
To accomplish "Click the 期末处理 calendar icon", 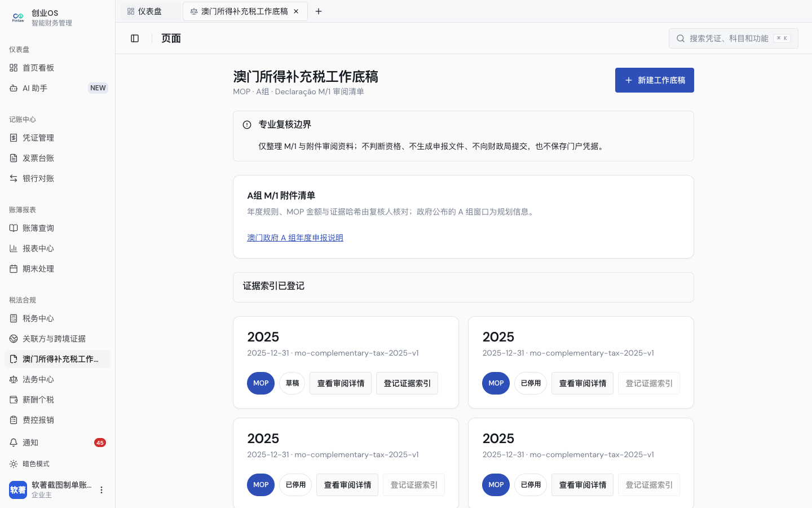I will 14,269.
